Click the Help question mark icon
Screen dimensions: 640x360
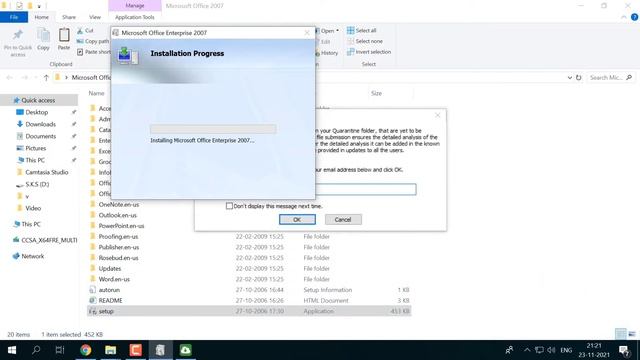tap(634, 17)
